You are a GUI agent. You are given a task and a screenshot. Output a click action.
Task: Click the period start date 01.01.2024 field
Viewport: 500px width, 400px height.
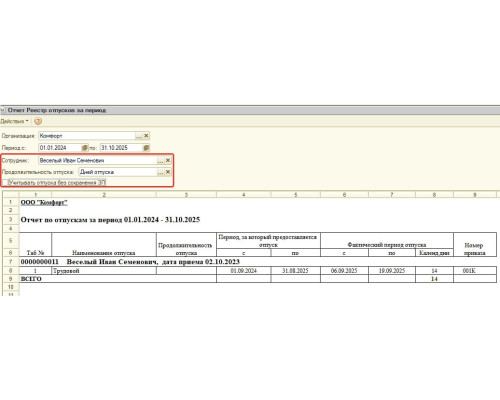point(60,148)
